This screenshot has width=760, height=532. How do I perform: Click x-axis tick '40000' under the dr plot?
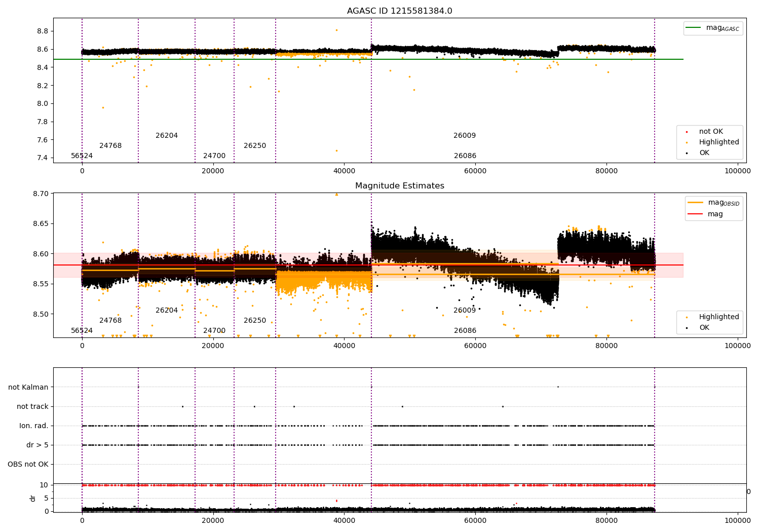(344, 520)
